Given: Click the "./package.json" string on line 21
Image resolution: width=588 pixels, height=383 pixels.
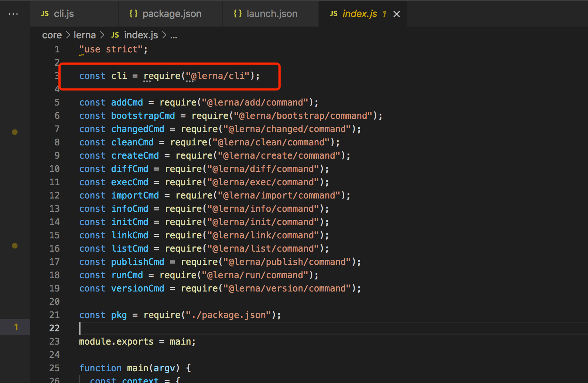Looking at the screenshot, I should coord(228,315).
